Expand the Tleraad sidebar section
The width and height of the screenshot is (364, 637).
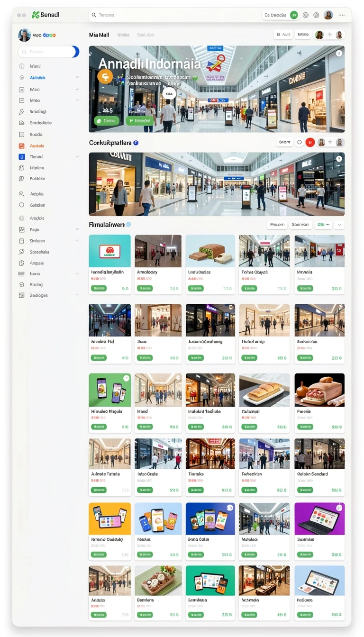[77, 157]
